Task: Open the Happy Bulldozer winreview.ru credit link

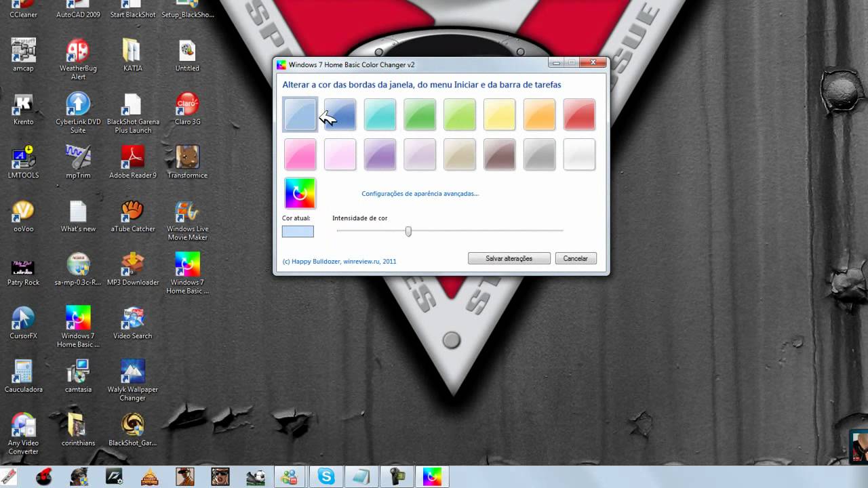Action: 339,261
